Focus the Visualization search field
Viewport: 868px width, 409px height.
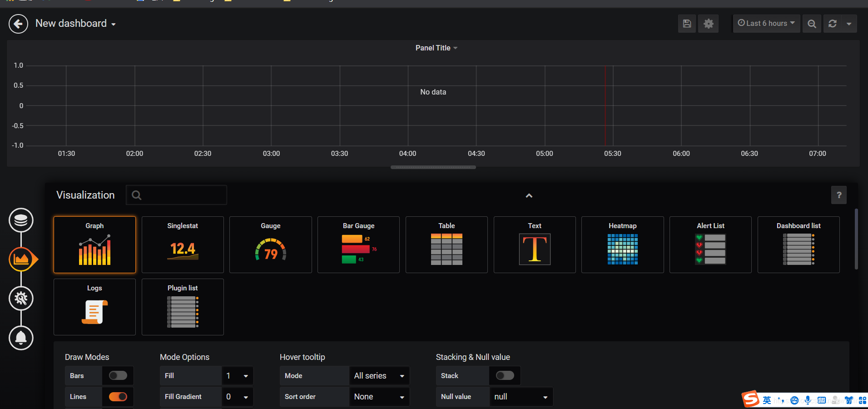tap(176, 195)
